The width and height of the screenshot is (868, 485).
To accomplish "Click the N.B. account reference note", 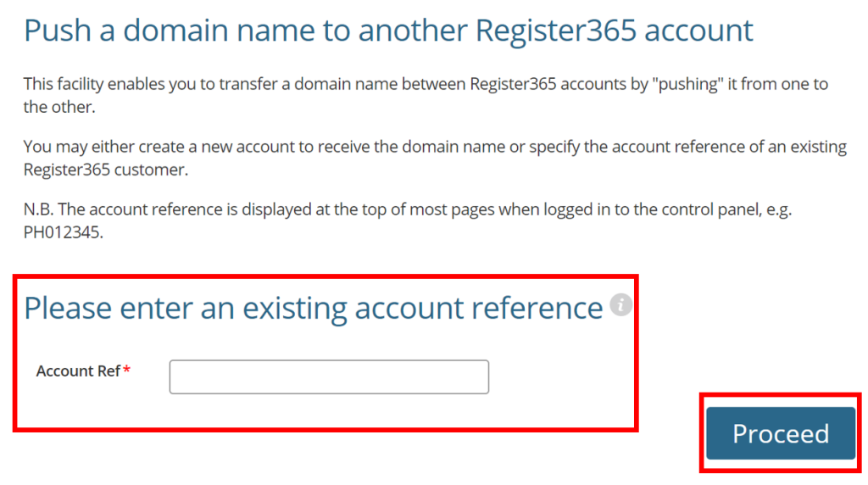I will pyautogui.click(x=408, y=220).
